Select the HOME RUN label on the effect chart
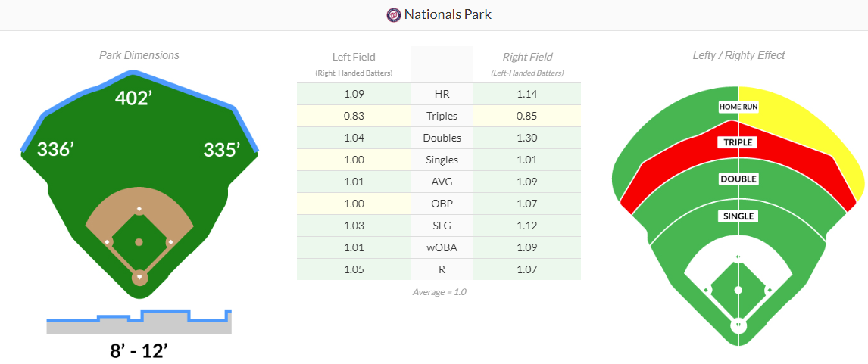 (x=738, y=107)
